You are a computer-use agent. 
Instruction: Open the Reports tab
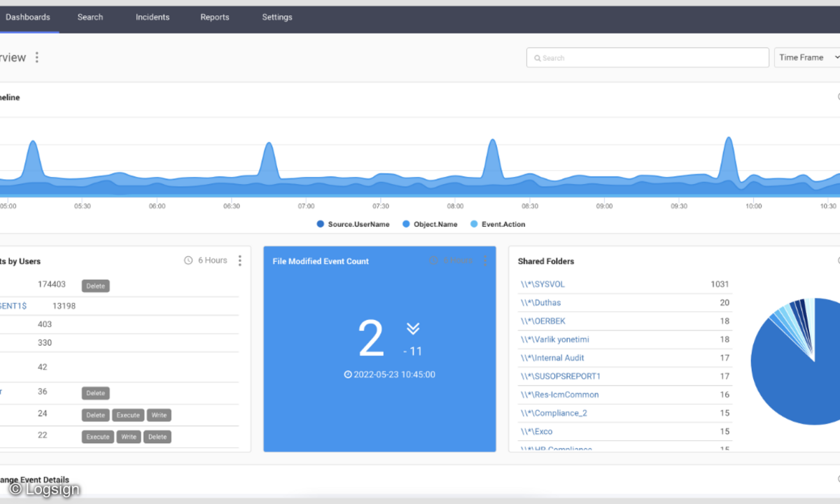(215, 17)
